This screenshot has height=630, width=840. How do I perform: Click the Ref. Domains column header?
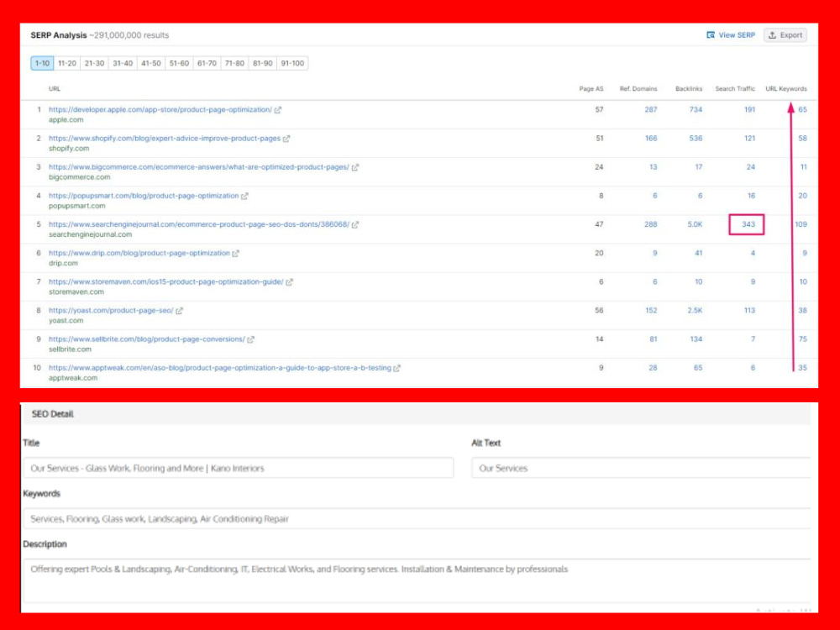click(638, 89)
